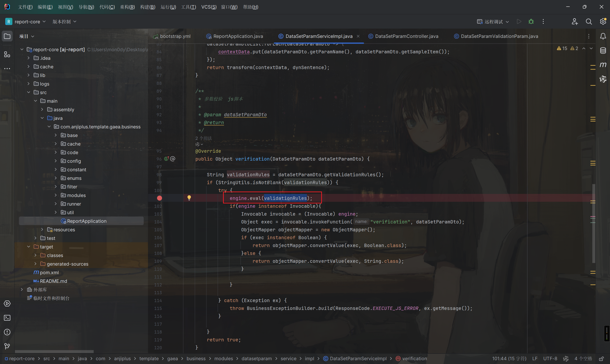
Task: Start debugging with the green bug icon
Action: click(x=531, y=22)
